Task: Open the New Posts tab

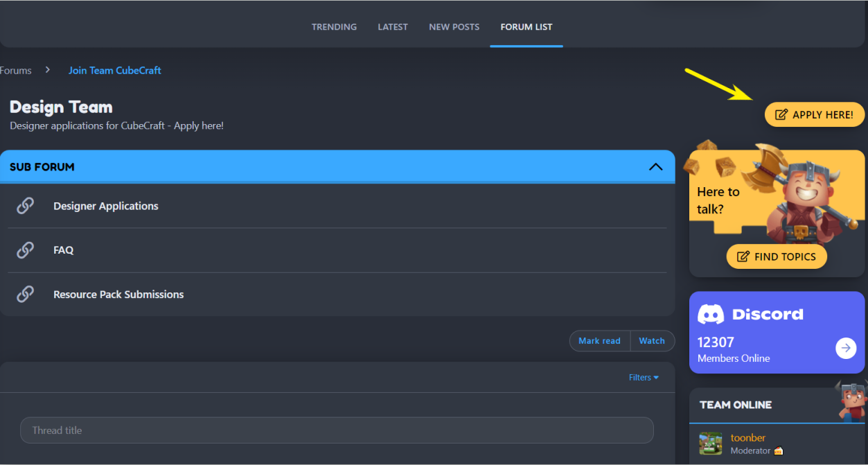Action: (x=454, y=27)
